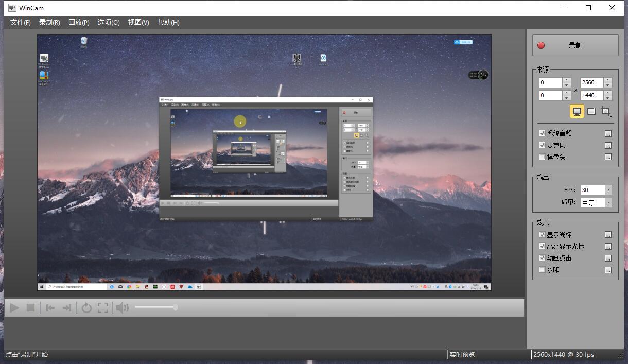This screenshot has width=628, height=364.
Task: Click the capture width input showing 2560
Action: coord(592,82)
